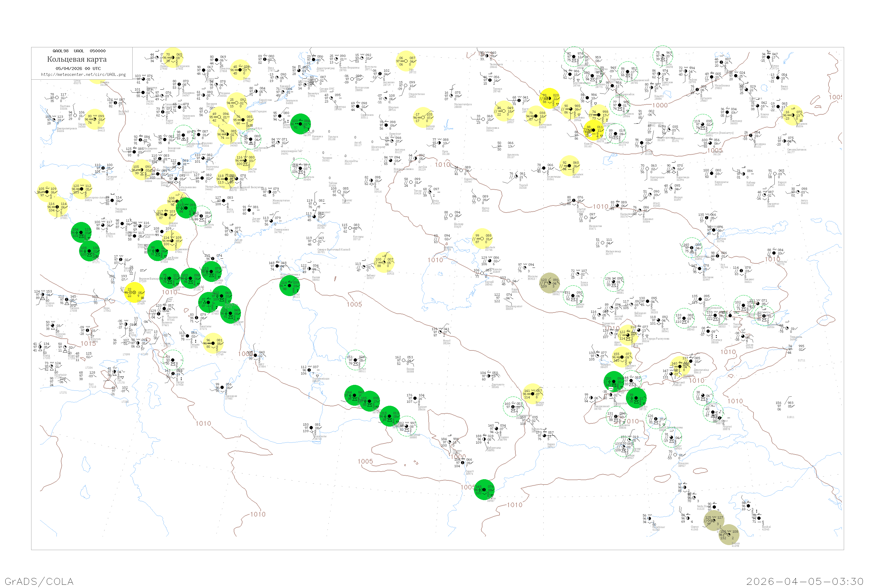The width and height of the screenshot is (882, 588).
Task: Click the dashed-circle Жангала station symbol
Action: coord(300,168)
